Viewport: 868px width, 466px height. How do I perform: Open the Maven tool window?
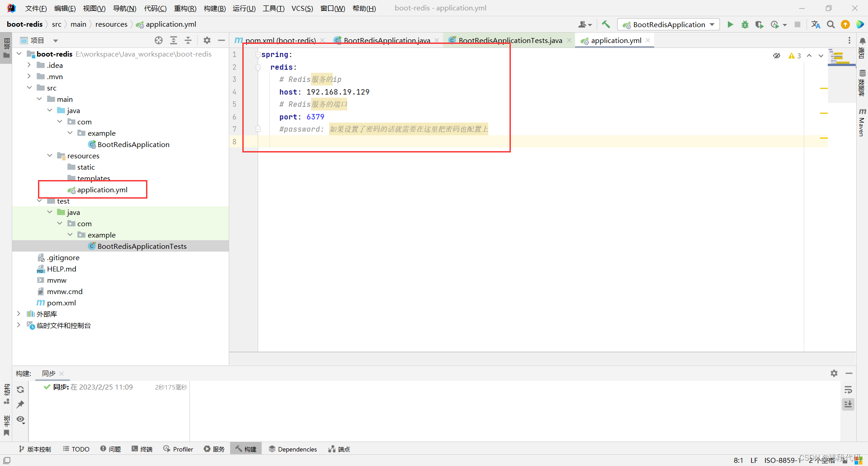[862, 122]
